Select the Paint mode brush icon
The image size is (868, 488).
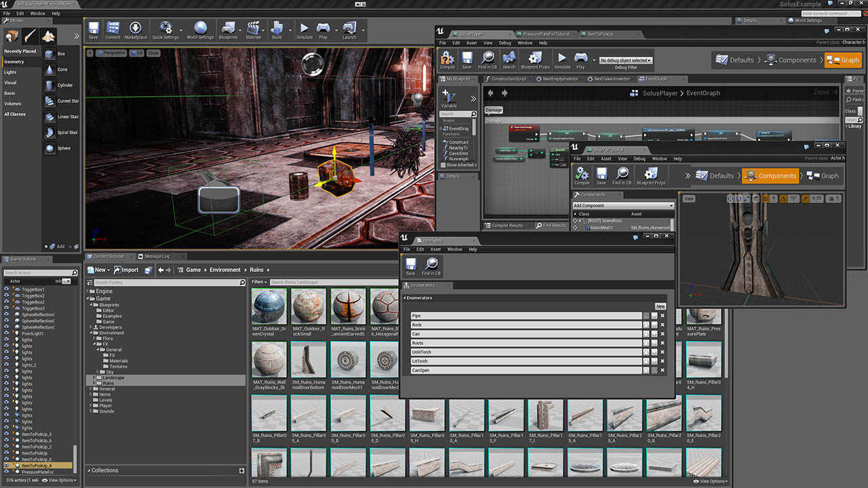[29, 36]
